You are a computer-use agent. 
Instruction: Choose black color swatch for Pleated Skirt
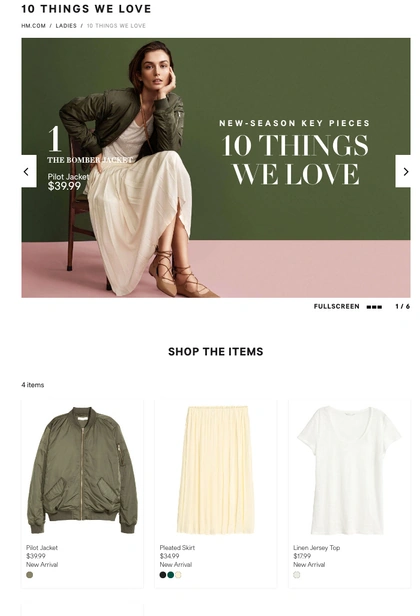pos(163,575)
